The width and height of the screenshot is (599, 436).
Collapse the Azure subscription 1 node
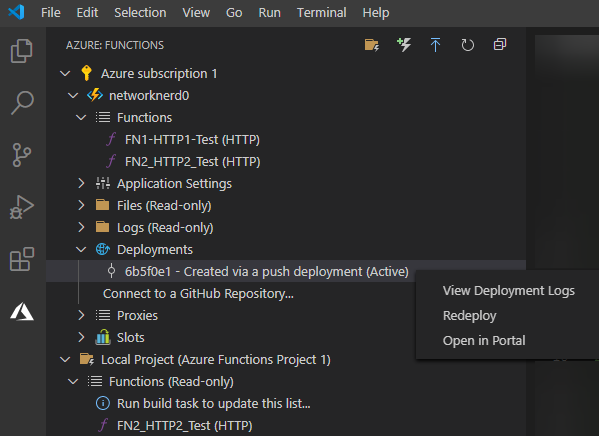[65, 73]
